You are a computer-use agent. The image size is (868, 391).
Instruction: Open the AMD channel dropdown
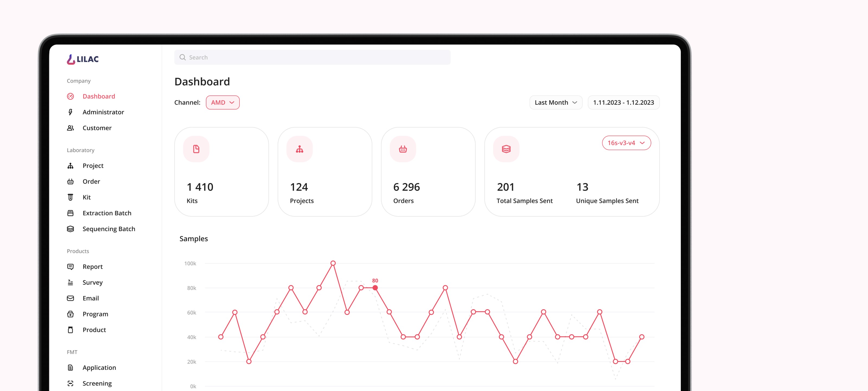coord(222,103)
